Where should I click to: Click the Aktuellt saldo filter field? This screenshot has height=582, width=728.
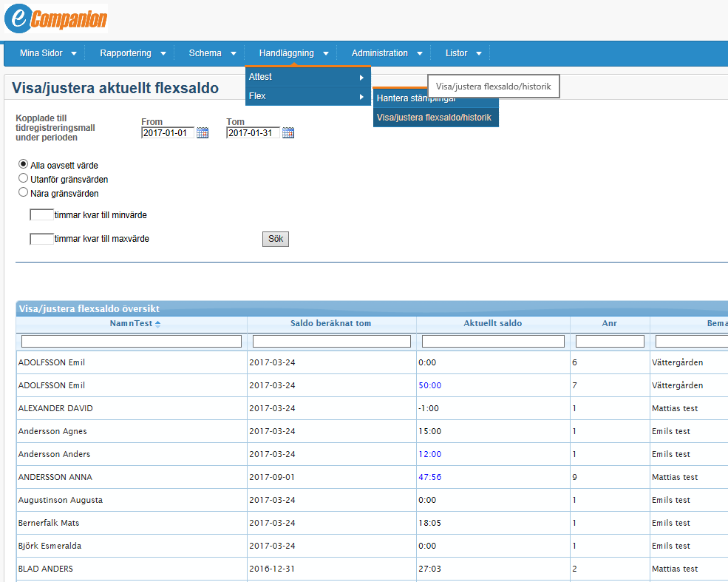coord(493,342)
